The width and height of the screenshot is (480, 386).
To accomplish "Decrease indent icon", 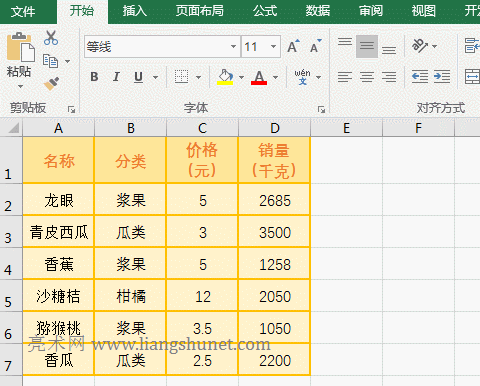I will coord(420,77).
